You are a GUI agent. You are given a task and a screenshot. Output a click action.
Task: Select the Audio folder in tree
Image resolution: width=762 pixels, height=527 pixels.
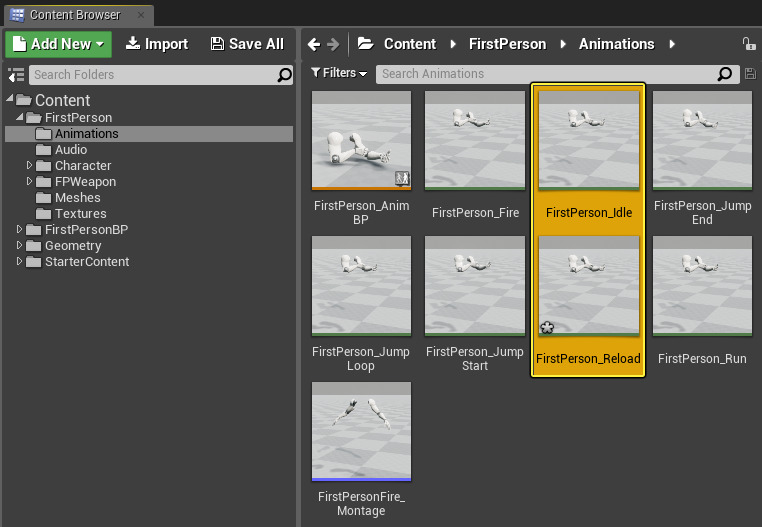coord(71,150)
